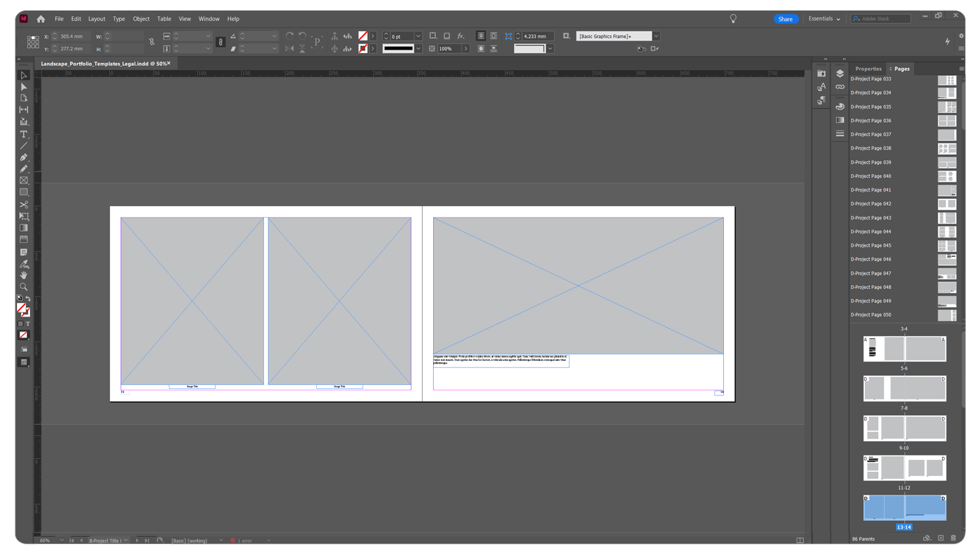The width and height of the screenshot is (980, 553).
Task: Open the Layers panel icon
Action: [x=840, y=73]
